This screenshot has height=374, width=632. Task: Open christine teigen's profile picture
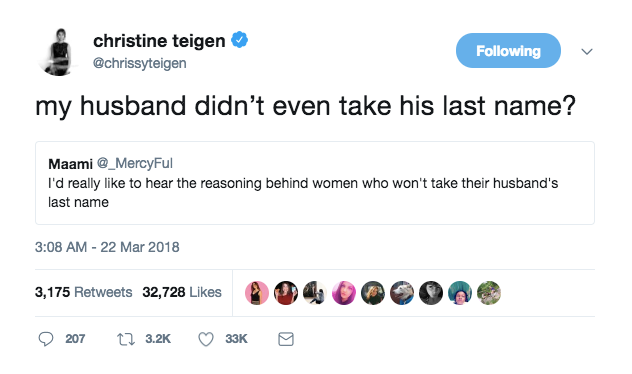point(59,52)
